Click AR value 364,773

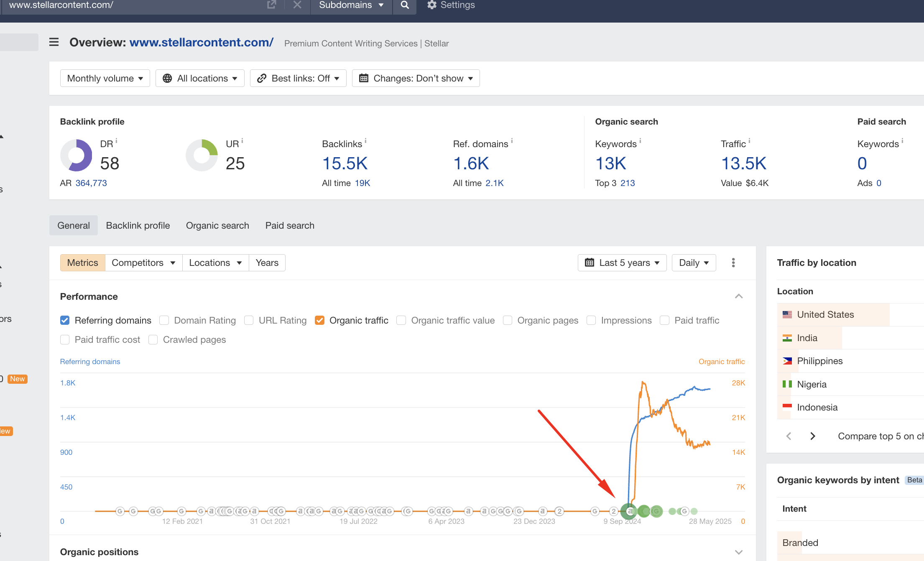pos(91,183)
